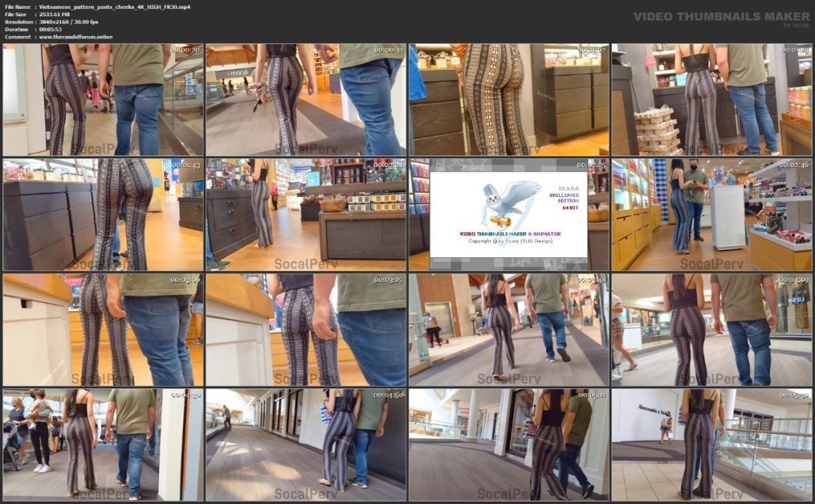Open the thumbnail labeled 00:04:09

(711, 330)
